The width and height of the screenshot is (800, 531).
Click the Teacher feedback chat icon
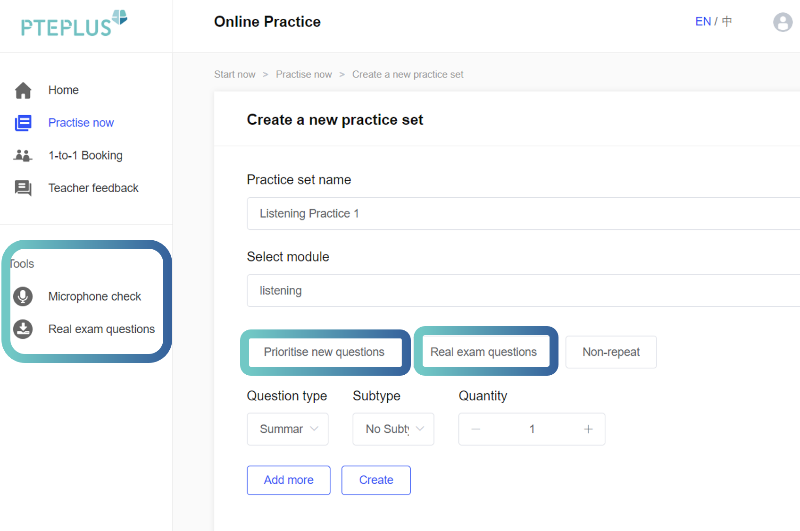[23, 188]
